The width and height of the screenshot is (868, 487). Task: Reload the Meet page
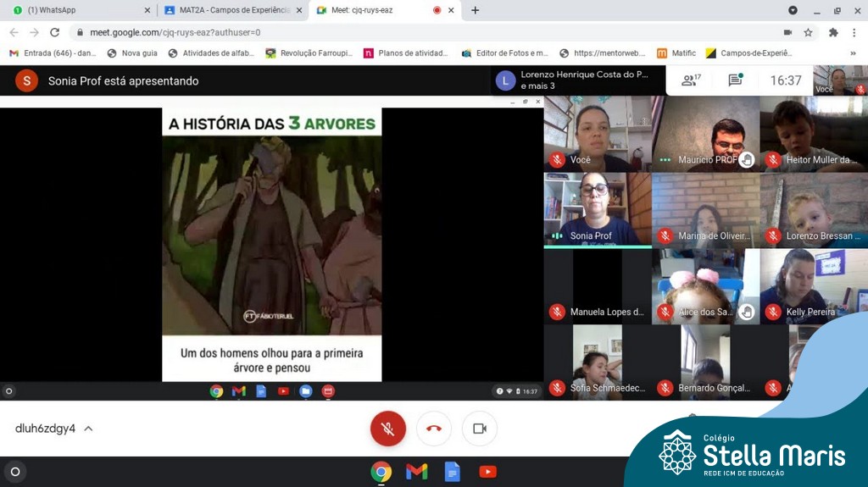click(55, 32)
